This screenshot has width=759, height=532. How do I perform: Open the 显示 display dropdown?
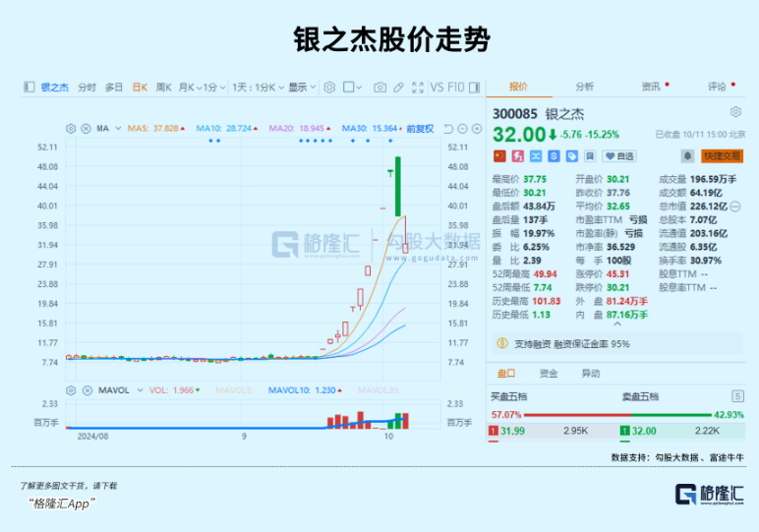click(x=302, y=88)
